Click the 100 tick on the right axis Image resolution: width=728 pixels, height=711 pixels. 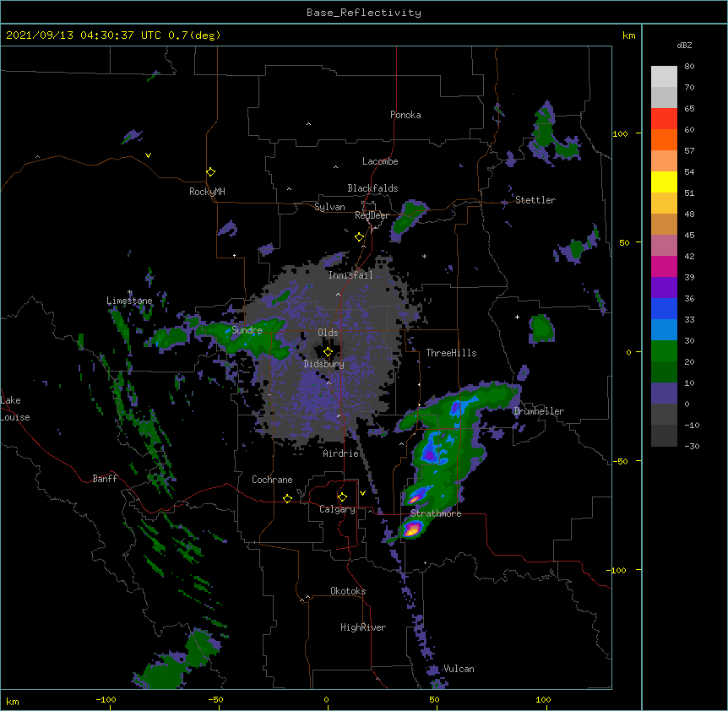620,133
